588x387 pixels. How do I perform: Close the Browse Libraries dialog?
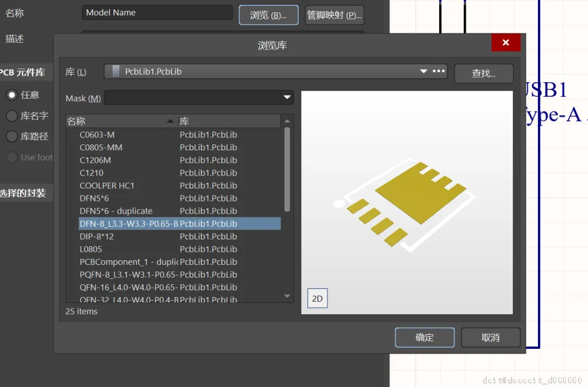pos(506,42)
